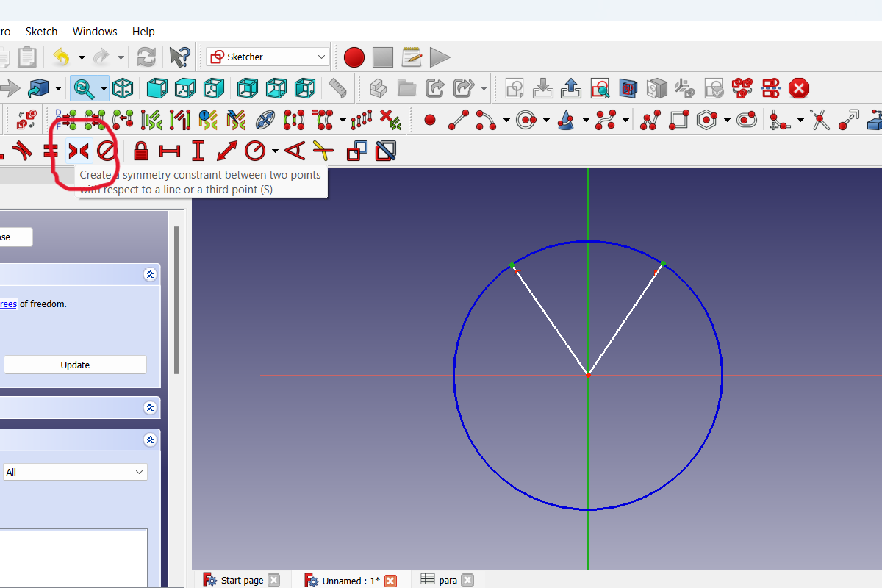The image size is (882, 588).
Task: Close the Start page tab
Action: coord(274,580)
